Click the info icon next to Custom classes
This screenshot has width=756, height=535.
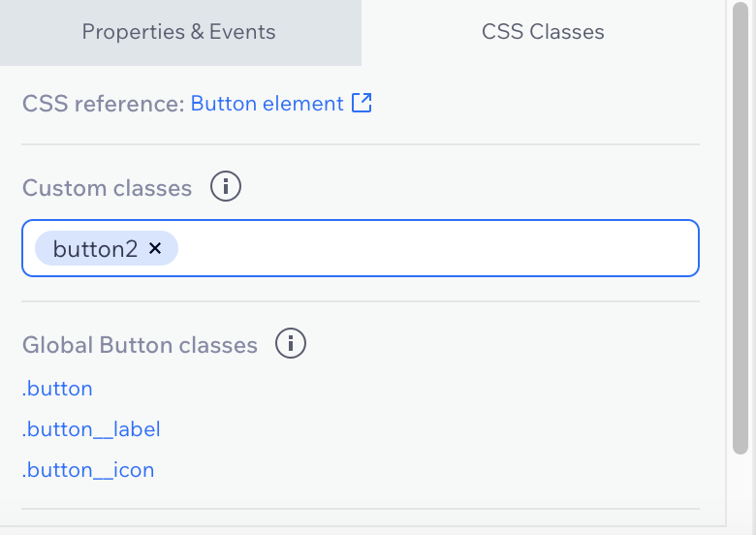(x=226, y=186)
